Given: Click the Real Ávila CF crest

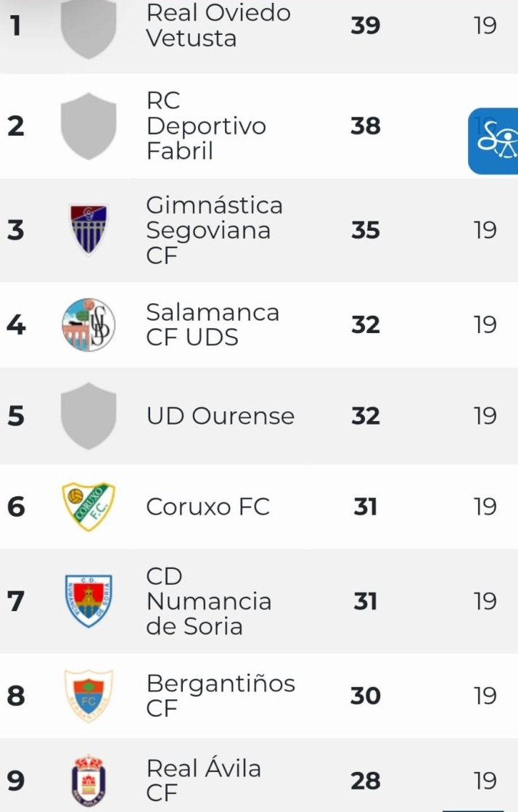Looking at the screenshot, I should (89, 781).
